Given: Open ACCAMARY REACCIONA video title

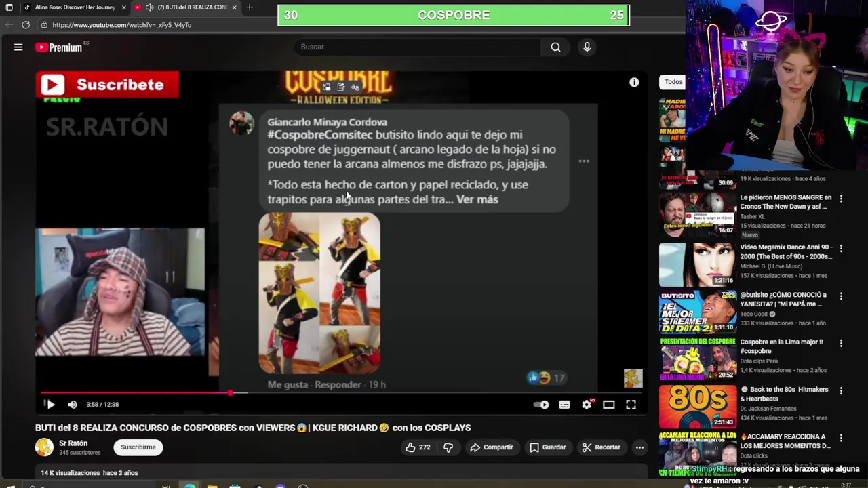Looking at the screenshot, I should (785, 441).
